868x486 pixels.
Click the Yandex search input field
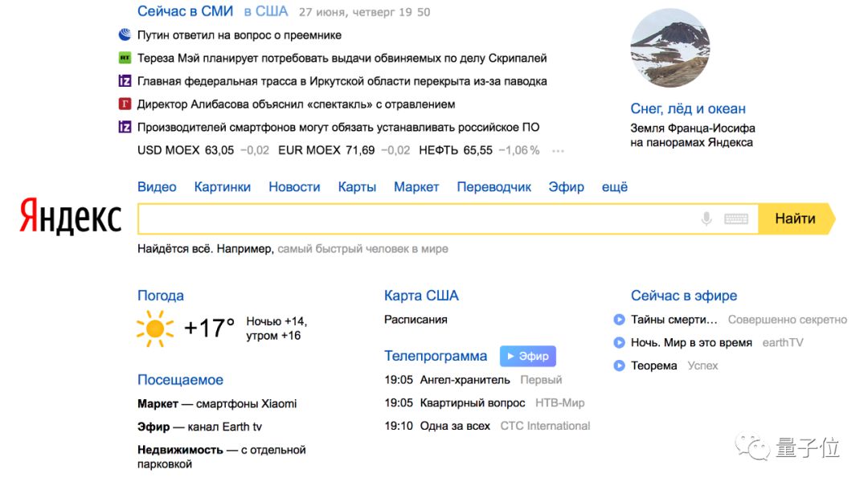(418, 218)
